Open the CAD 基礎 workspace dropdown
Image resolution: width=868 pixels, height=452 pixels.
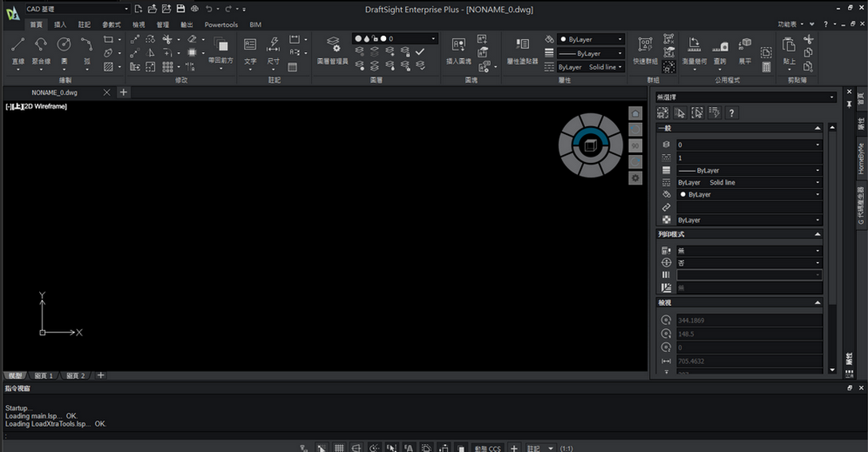tap(76, 9)
